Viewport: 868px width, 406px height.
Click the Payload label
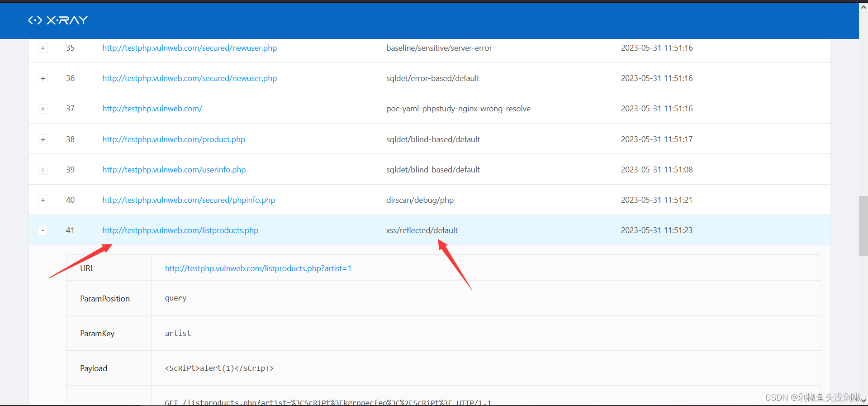click(94, 368)
